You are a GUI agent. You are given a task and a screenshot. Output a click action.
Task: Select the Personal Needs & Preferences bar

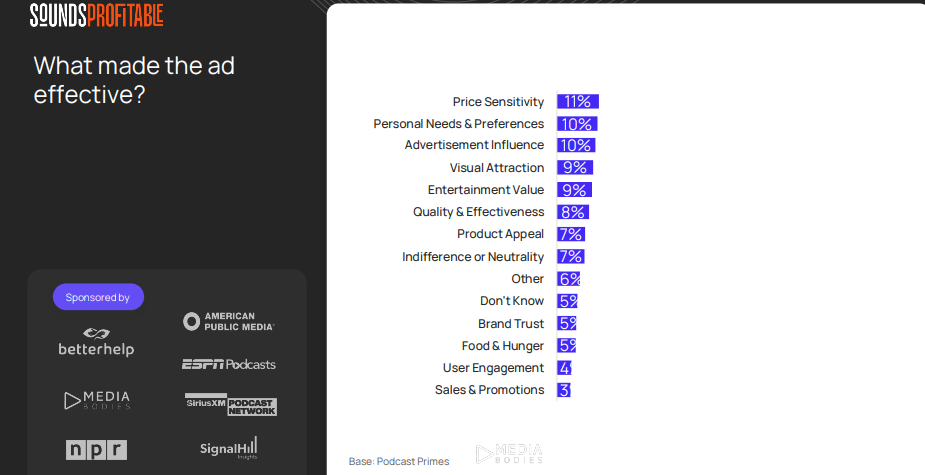(x=578, y=124)
